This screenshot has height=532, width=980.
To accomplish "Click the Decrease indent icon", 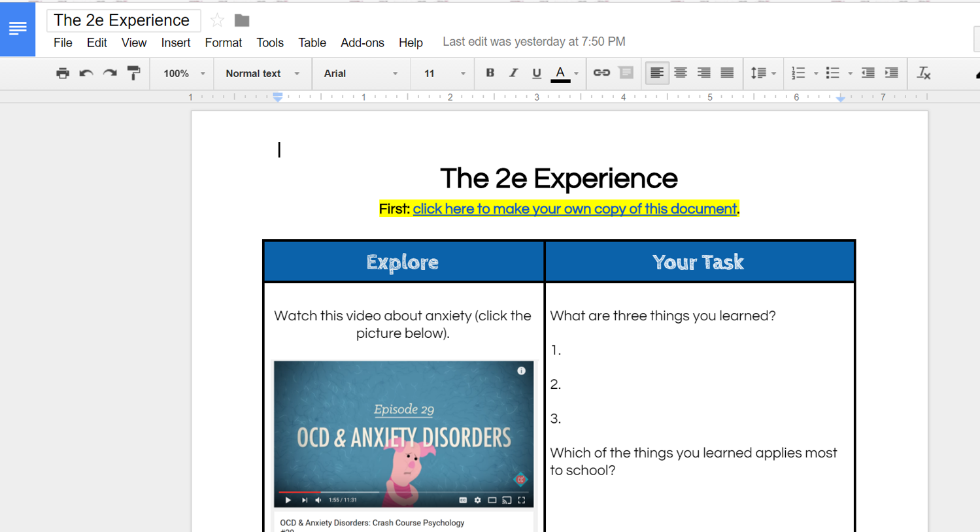I will [x=868, y=73].
